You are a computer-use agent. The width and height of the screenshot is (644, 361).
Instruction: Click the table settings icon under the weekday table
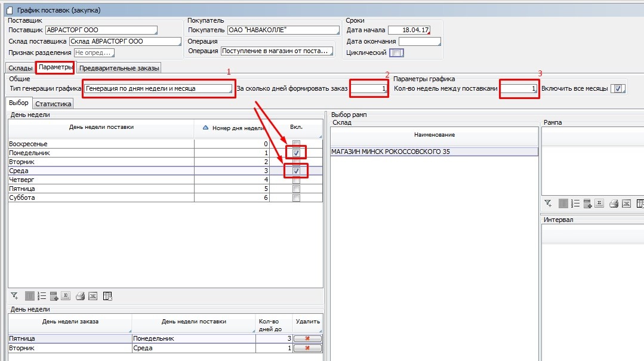tap(107, 295)
